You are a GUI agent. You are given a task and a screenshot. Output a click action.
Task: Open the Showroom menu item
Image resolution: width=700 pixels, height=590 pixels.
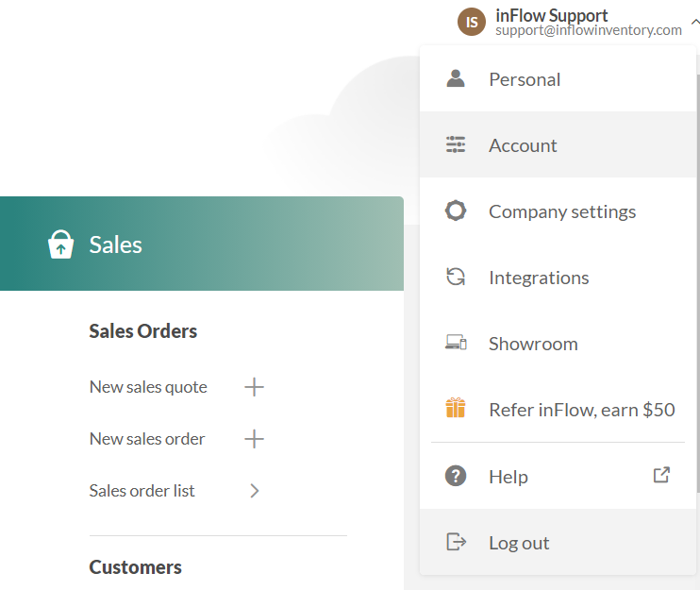coord(558,343)
